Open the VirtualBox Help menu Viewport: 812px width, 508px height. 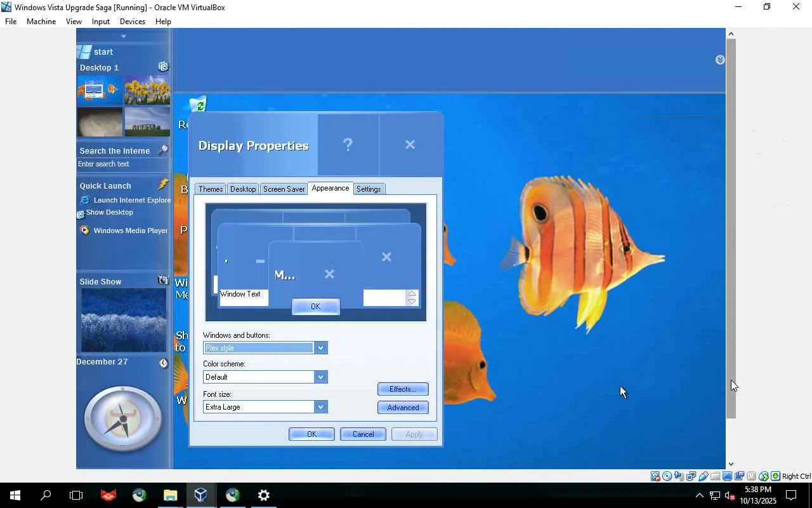coord(163,22)
